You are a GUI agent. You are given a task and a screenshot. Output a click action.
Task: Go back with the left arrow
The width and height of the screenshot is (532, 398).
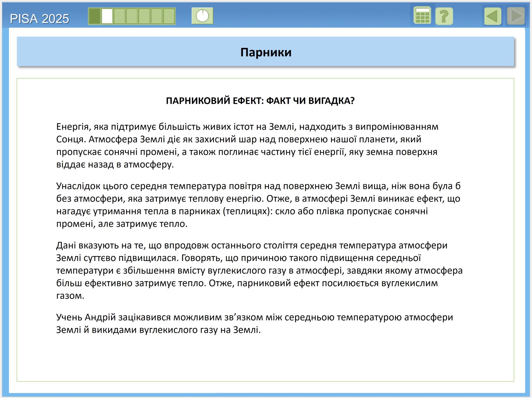(493, 16)
